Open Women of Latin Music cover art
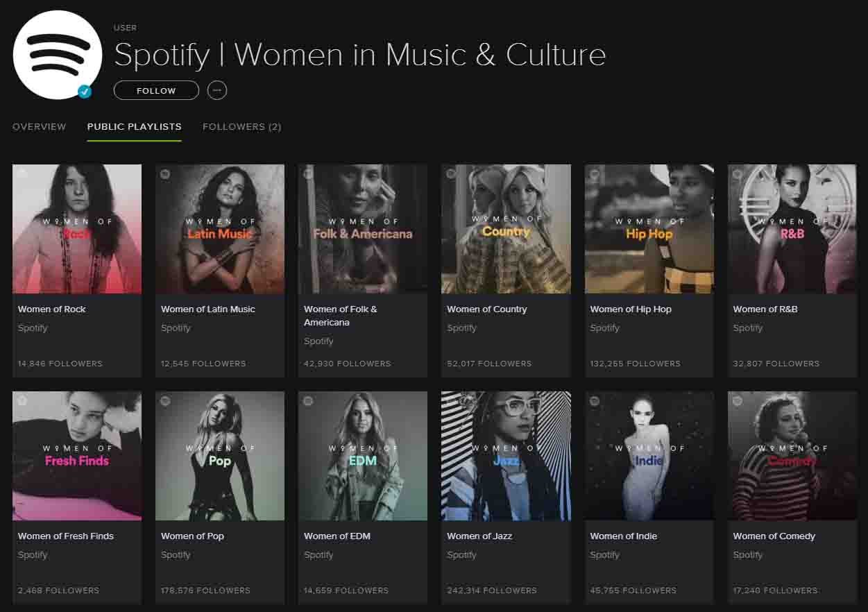The width and height of the screenshot is (868, 612). pyautogui.click(x=220, y=229)
